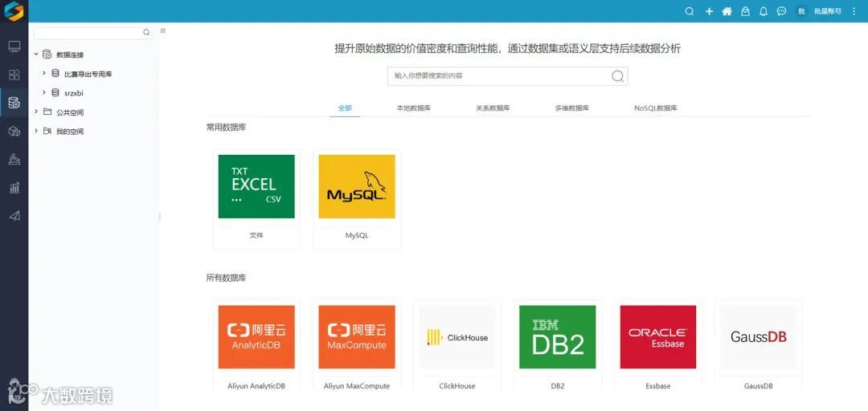
Task: Open the cube data model sidebar icon
Action: tap(14, 131)
